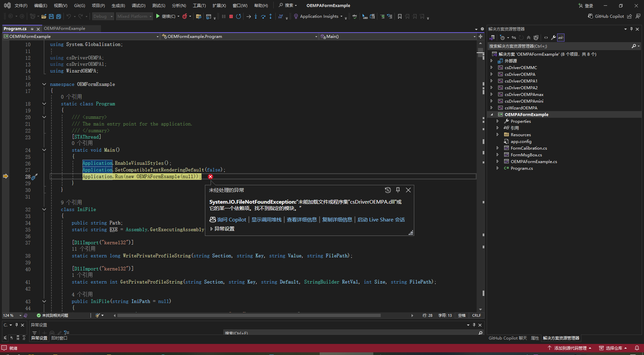Click the 询问 Copilot link

click(x=228, y=219)
